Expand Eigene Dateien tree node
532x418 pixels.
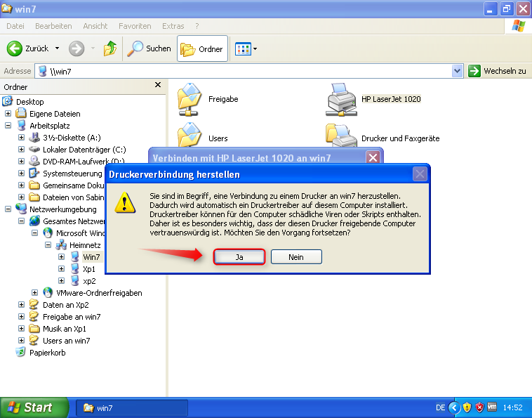(8, 113)
